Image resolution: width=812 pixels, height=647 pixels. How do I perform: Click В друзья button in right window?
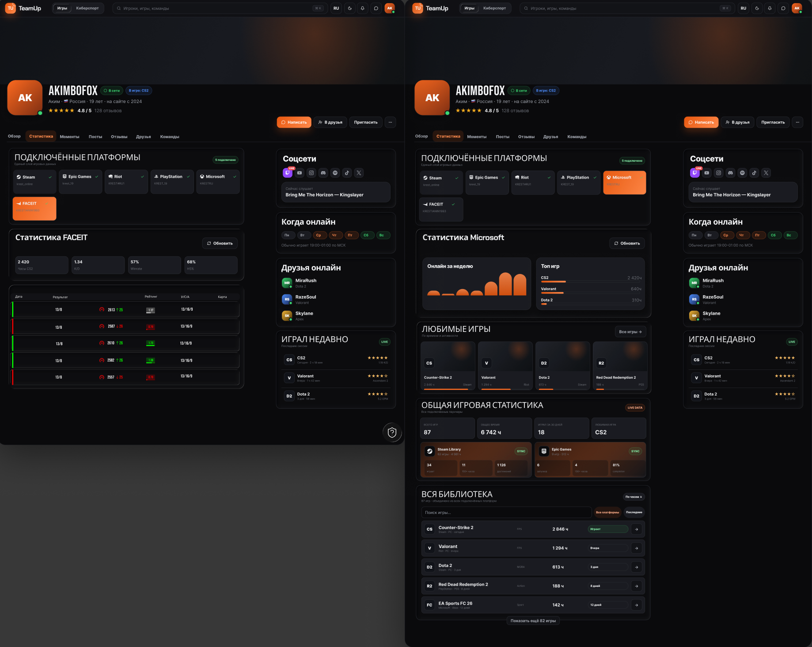point(737,122)
